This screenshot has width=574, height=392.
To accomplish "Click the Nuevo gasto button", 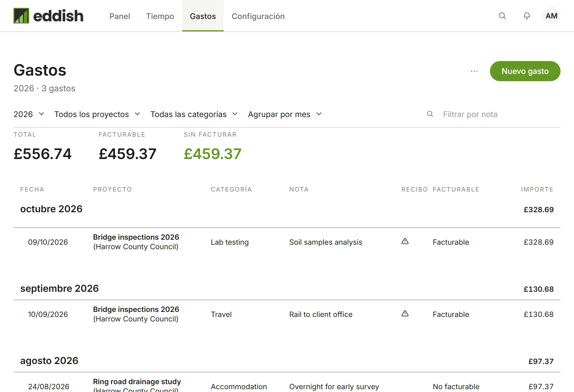I will coord(525,71).
